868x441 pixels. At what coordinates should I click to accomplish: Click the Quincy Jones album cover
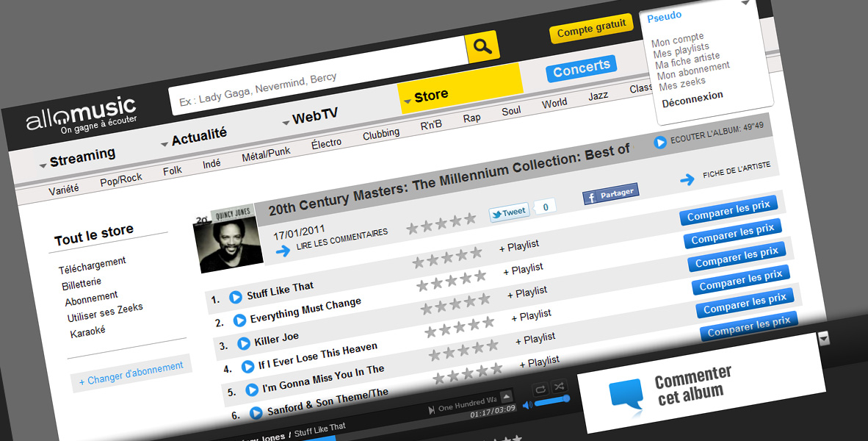tap(228, 239)
